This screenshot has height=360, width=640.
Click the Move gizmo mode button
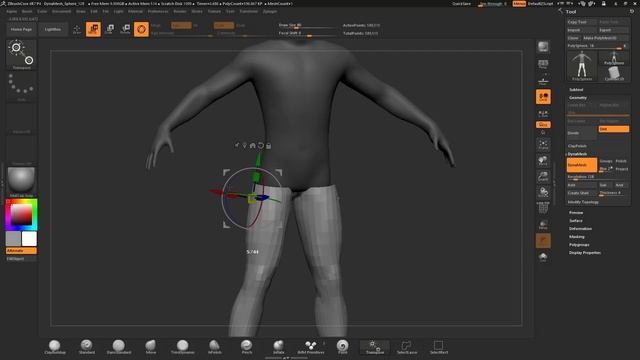point(93,29)
